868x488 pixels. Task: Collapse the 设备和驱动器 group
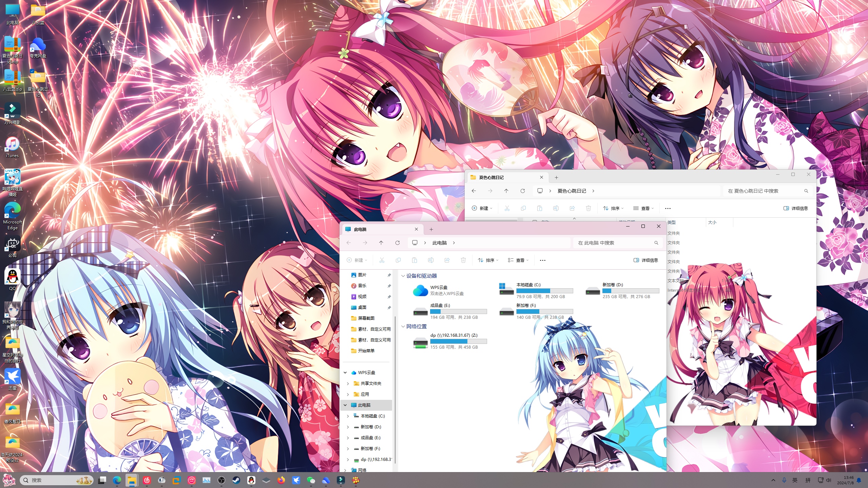click(403, 276)
